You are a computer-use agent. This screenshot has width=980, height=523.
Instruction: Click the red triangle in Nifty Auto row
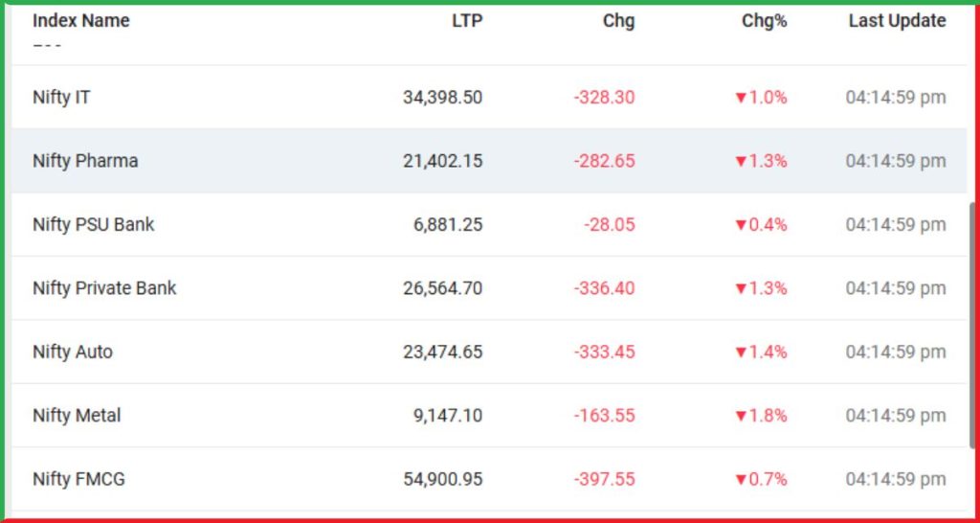tap(742, 352)
